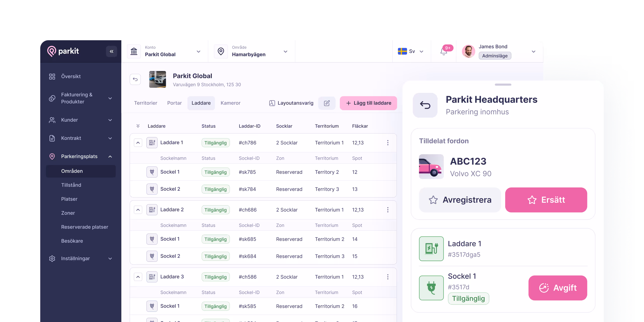This screenshot has height=322, width=644.
Task: Collapse the Laddare 2 row
Action: (138, 210)
